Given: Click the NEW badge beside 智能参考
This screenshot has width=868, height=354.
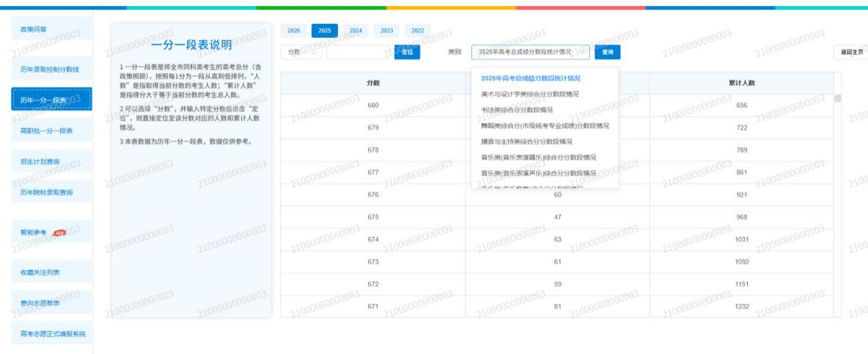Looking at the screenshot, I should point(59,233).
